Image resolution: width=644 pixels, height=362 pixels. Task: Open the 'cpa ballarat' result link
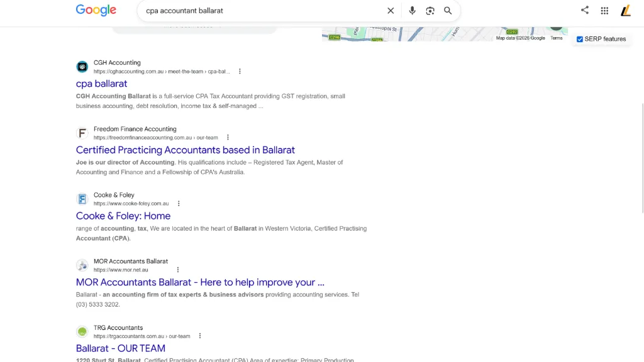pyautogui.click(x=101, y=84)
